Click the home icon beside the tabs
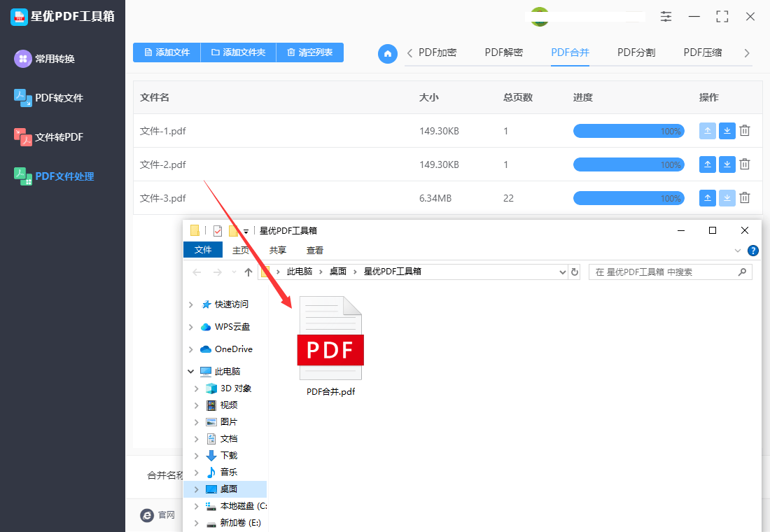The width and height of the screenshot is (770, 532). pyautogui.click(x=388, y=53)
